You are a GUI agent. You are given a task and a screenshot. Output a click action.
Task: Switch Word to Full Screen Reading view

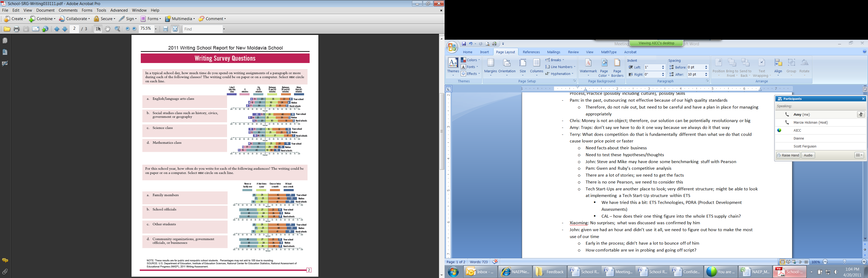[789, 262]
